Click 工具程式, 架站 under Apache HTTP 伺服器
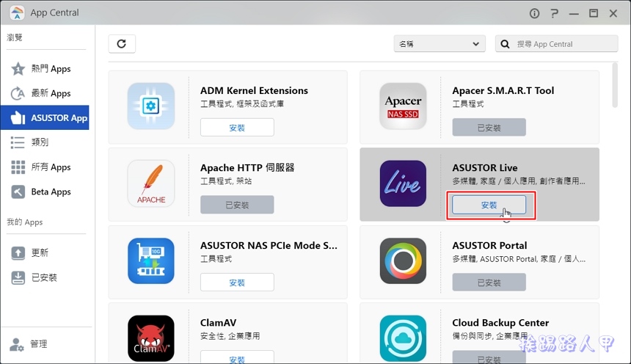This screenshot has width=631, height=364. coord(226,181)
